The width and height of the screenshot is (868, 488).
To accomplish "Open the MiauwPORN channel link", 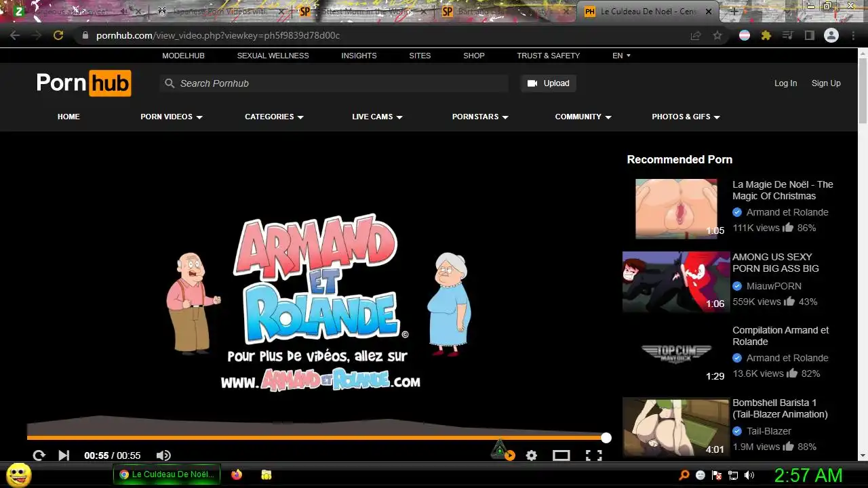I will pos(774,286).
